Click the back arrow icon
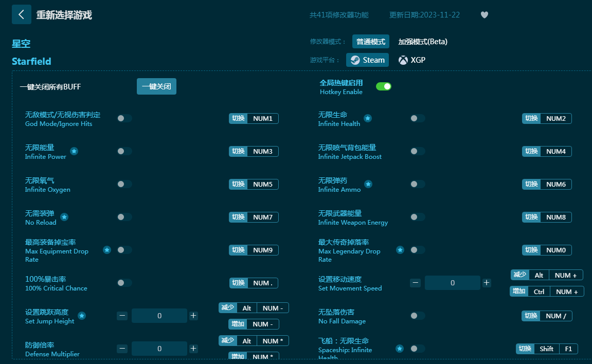Viewport: 592px width, 364px height. (21, 14)
